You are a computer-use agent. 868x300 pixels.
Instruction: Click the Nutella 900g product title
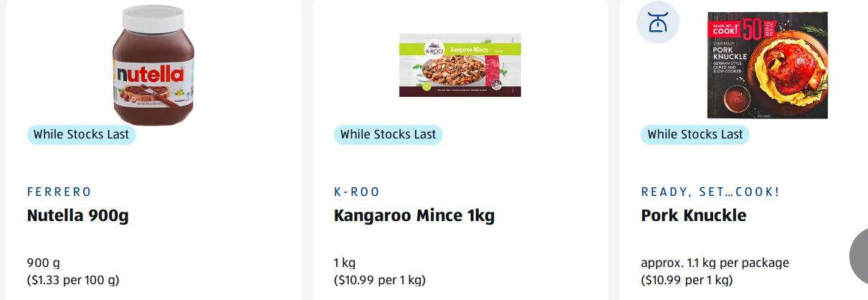point(77,215)
